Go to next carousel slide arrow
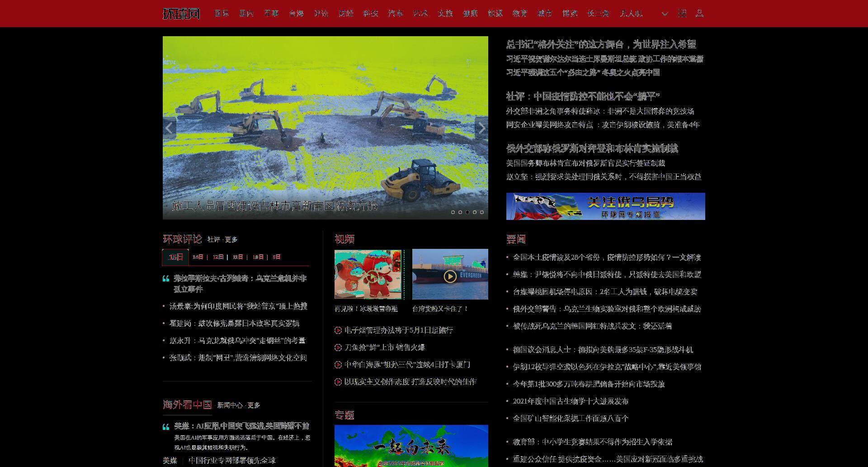 point(481,128)
